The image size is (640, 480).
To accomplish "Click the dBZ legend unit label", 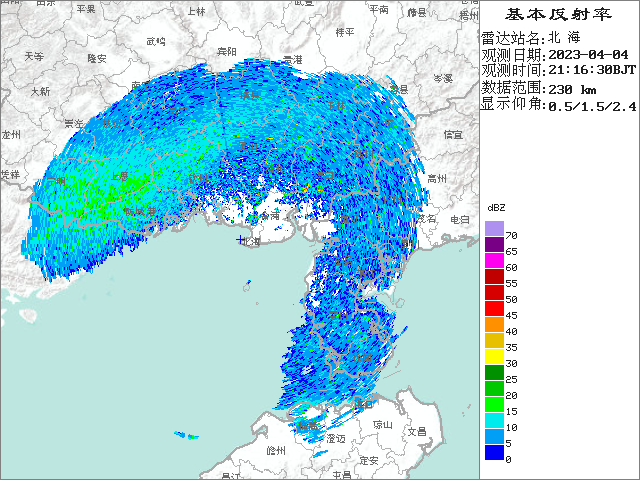I will [496, 208].
